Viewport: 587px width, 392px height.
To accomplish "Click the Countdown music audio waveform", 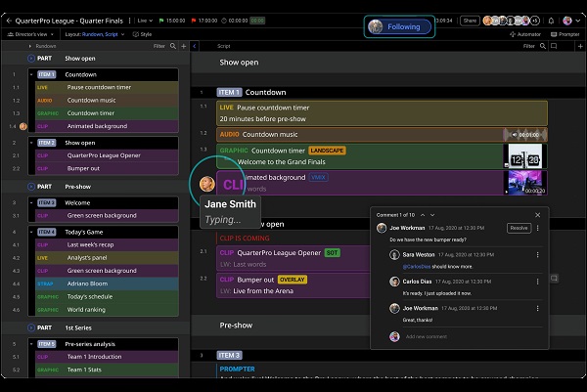I will (525, 135).
